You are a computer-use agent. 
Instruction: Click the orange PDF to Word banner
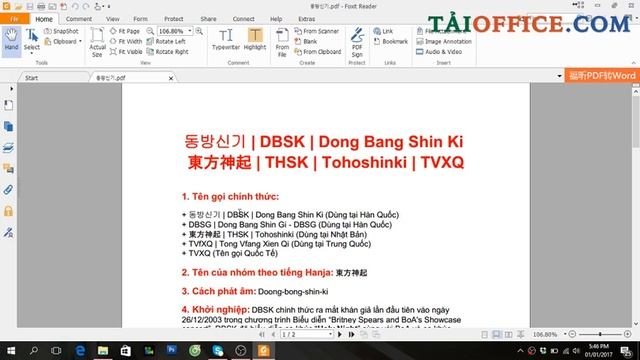pos(602,76)
